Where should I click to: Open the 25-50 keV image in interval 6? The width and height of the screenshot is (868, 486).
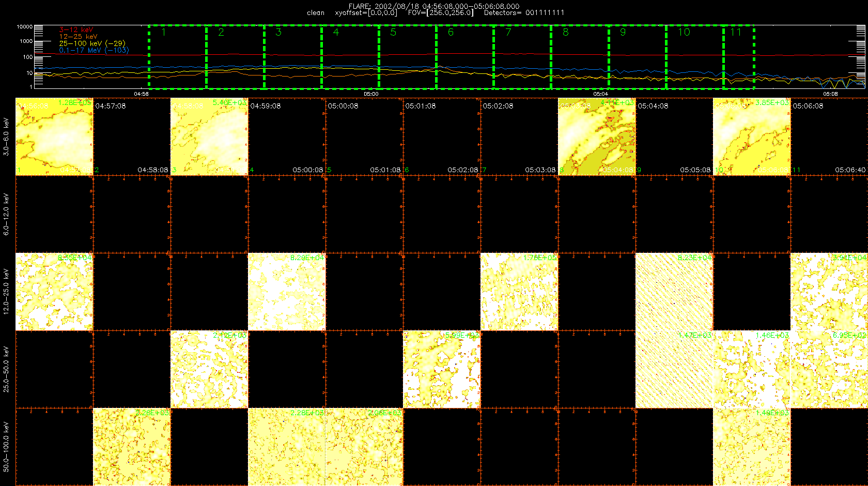pos(442,369)
